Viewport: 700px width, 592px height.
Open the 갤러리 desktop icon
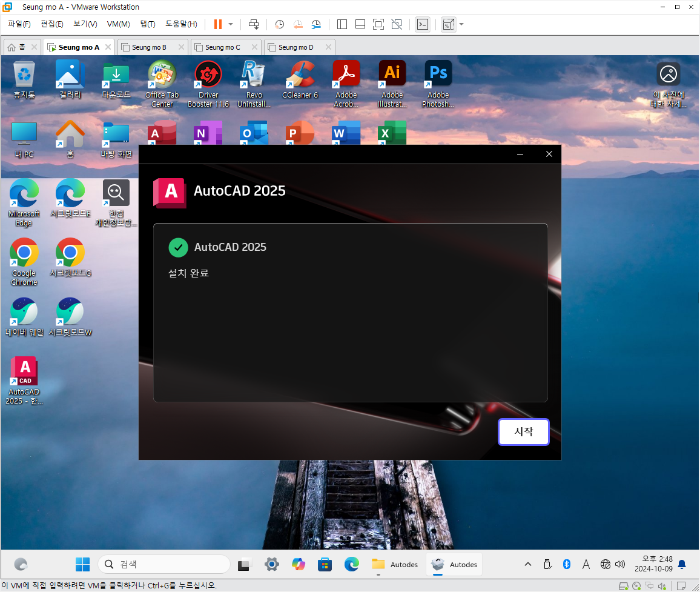[70, 80]
